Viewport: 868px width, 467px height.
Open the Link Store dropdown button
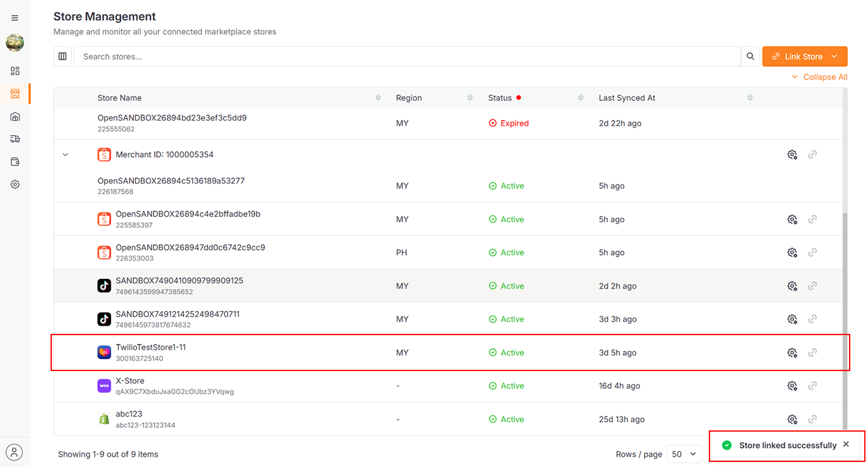click(804, 56)
